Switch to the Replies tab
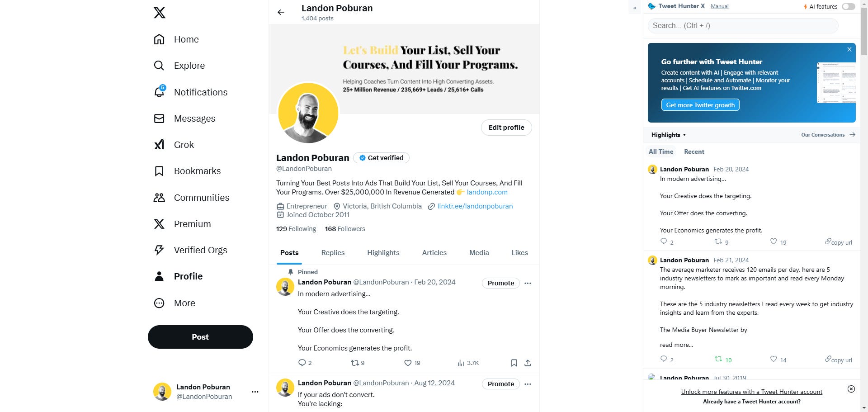868x412 pixels. click(333, 253)
